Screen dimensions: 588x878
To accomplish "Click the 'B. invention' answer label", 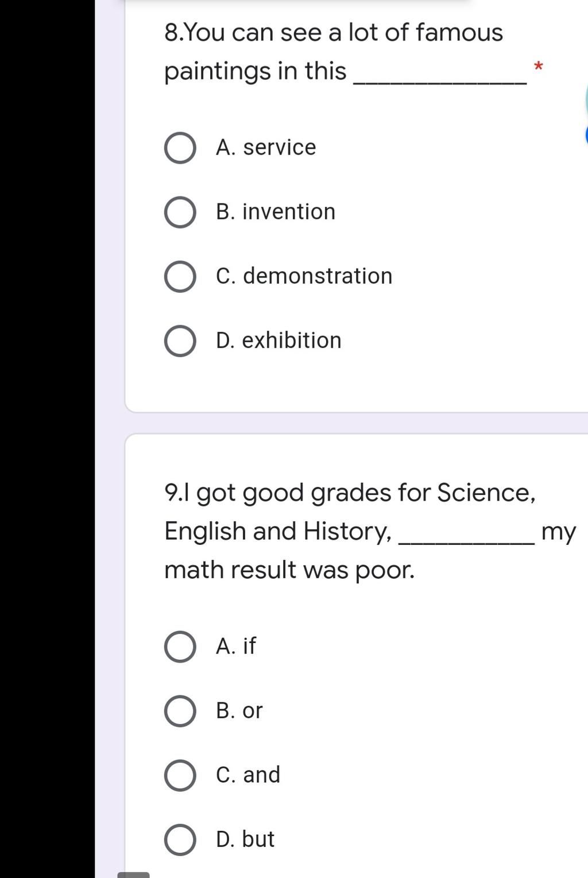I will pos(276,212).
